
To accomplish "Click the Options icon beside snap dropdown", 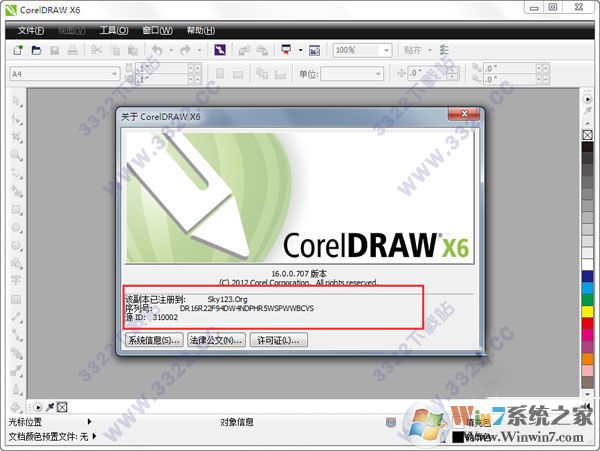I will pos(444,50).
